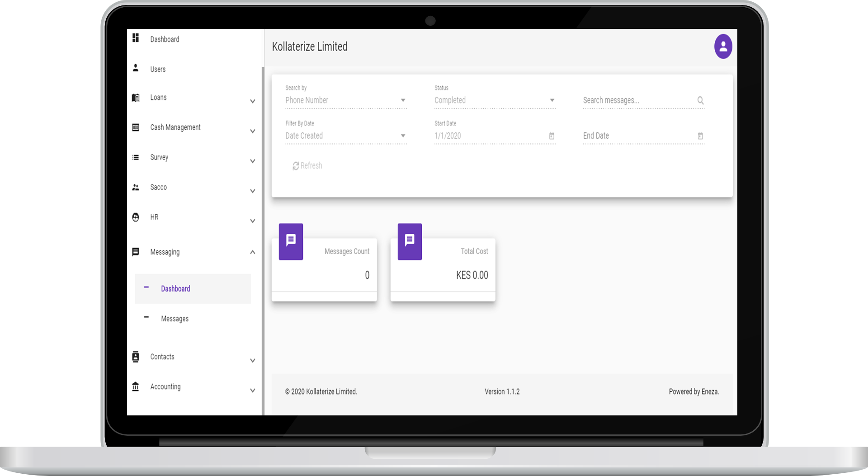
Task: Click the Dashboard grid icon in sidebar
Action: (x=135, y=38)
